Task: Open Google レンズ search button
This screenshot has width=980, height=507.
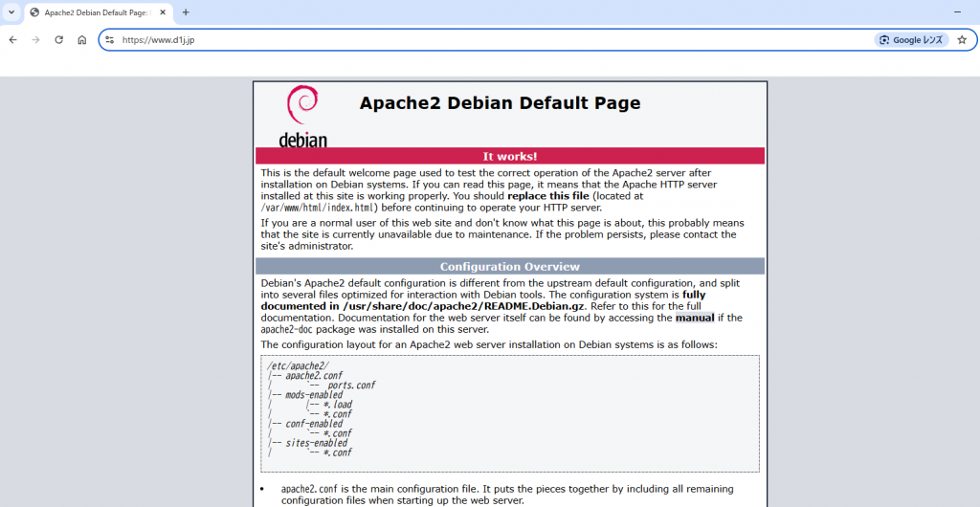Action: pos(911,40)
